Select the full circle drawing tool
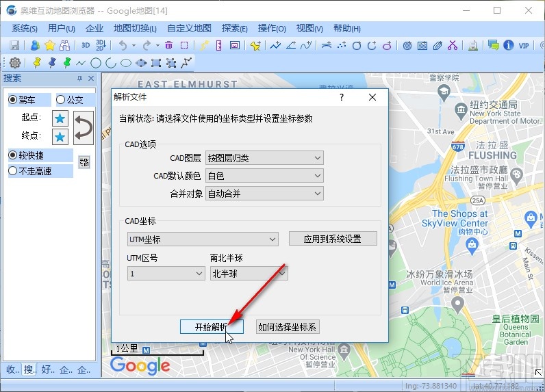The width and height of the screenshot is (545, 392). 96,63
